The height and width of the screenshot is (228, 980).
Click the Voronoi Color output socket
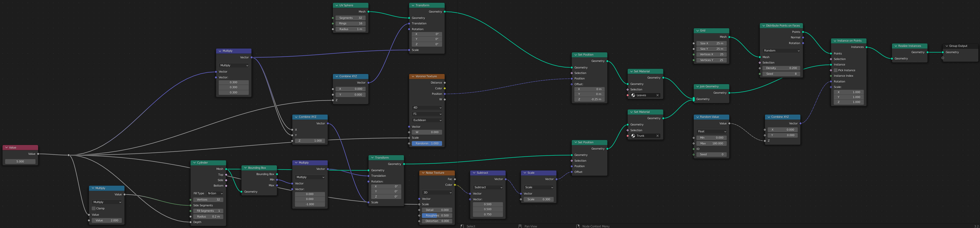click(x=445, y=89)
